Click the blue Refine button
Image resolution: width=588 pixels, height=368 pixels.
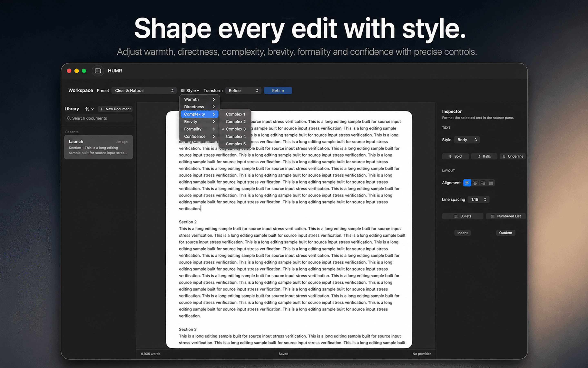(x=278, y=91)
